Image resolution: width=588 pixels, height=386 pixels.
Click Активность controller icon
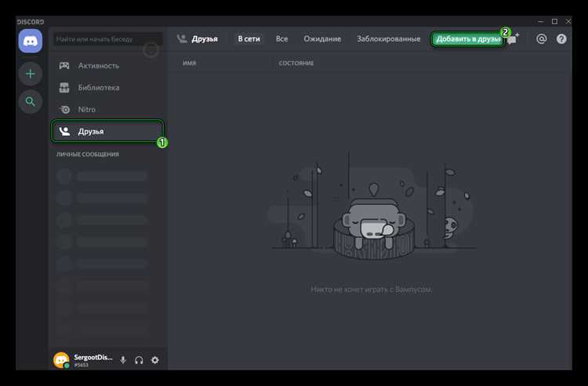tap(64, 66)
